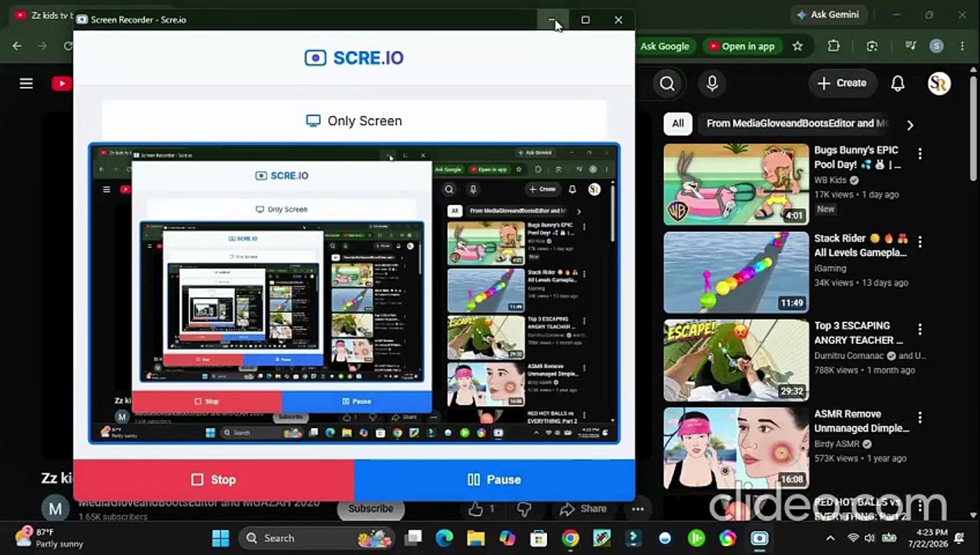Click the Google Lens screenshot search icon
The height and width of the screenshot is (555, 980).
872,46
